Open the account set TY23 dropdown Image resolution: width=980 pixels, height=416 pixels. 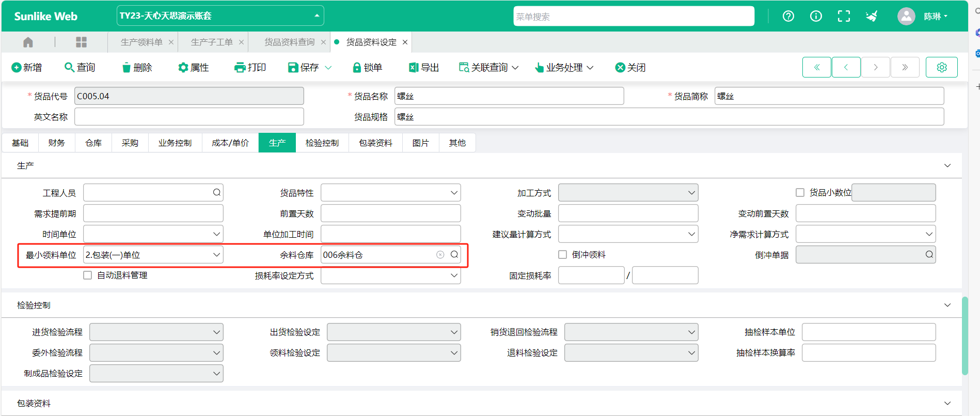(x=220, y=16)
